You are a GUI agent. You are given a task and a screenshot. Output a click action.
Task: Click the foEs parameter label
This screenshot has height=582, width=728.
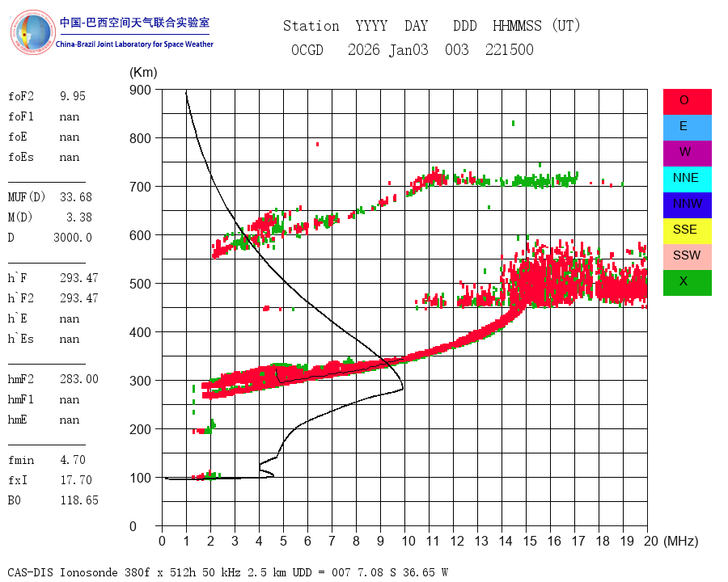pos(21,157)
